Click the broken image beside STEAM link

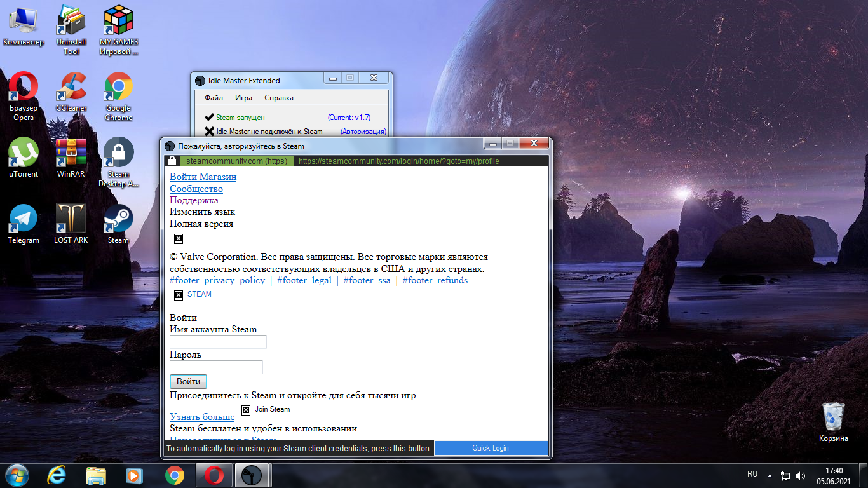tap(179, 295)
